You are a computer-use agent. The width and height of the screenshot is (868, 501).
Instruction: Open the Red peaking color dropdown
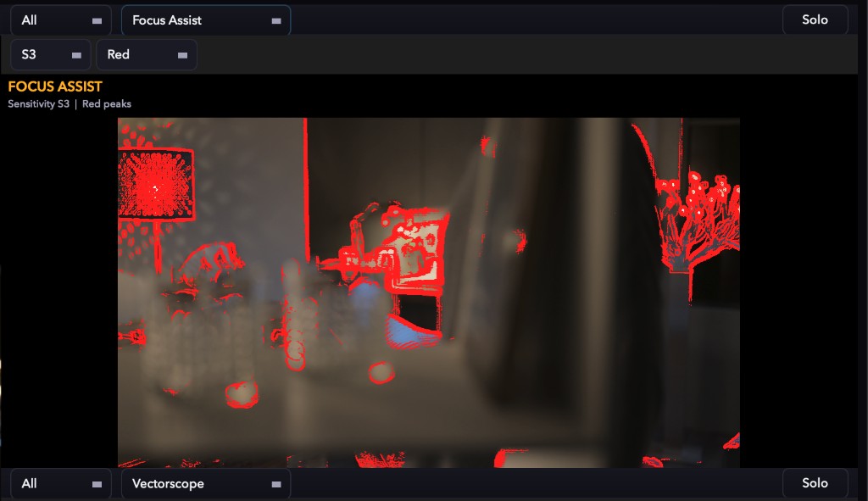coord(147,55)
